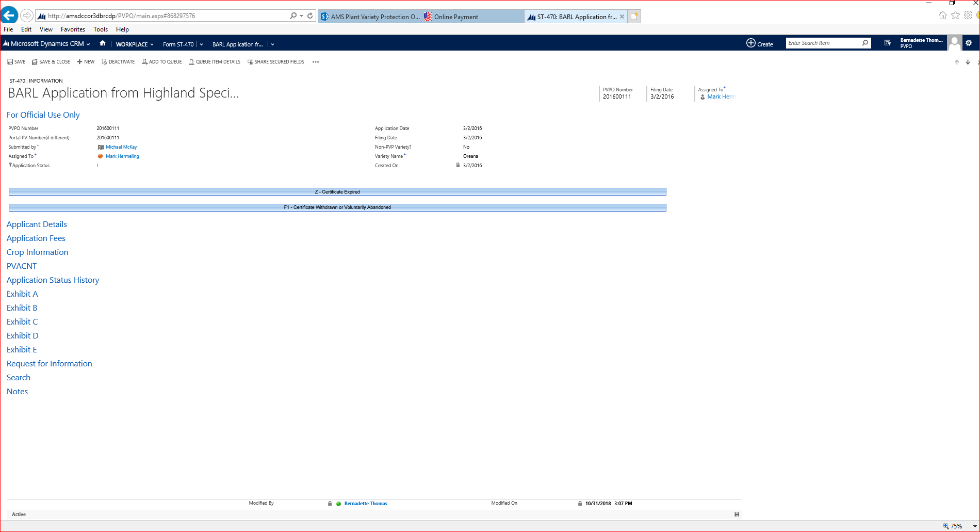This screenshot has height=532, width=980.
Task: Open Queue Item Details
Action: tap(215, 62)
